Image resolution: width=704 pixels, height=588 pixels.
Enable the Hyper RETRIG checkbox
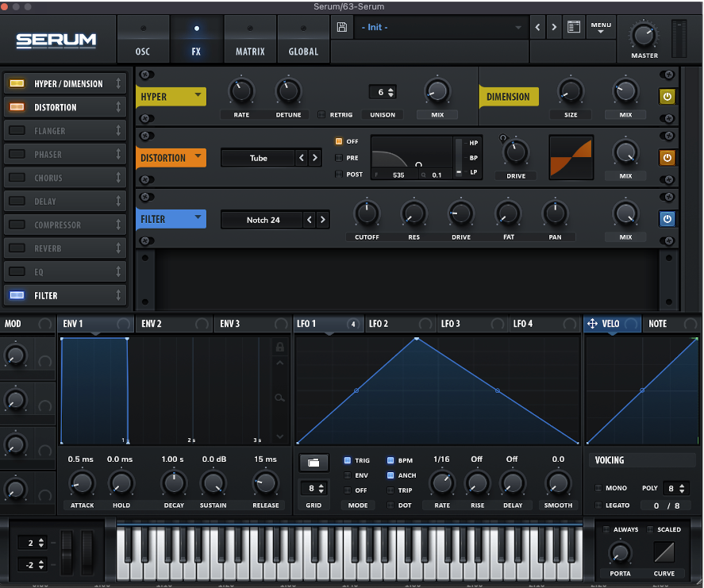coord(321,115)
